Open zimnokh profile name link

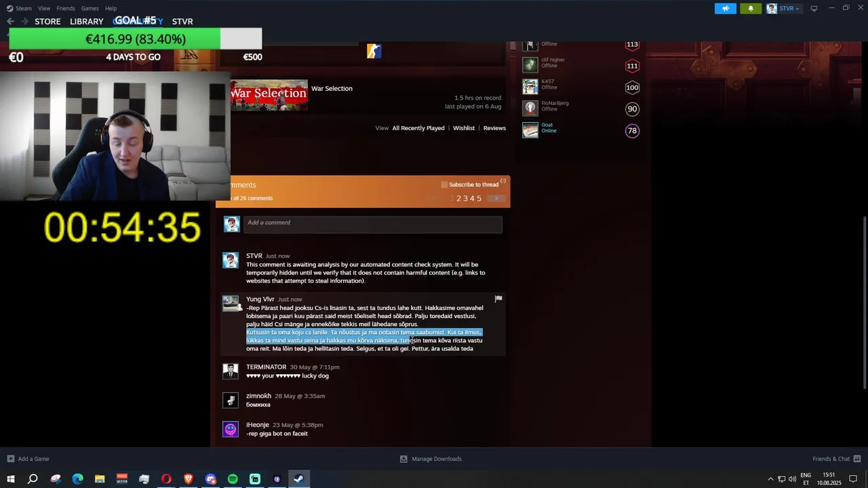click(258, 396)
